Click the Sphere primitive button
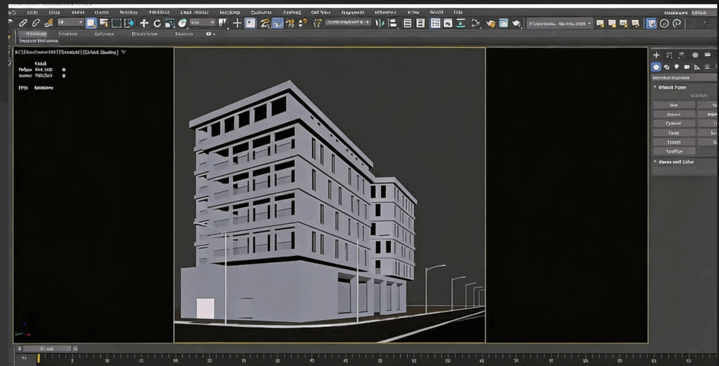 [674, 114]
